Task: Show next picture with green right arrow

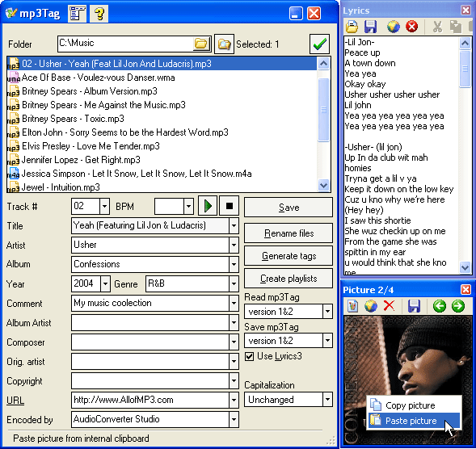Action: 458,306
